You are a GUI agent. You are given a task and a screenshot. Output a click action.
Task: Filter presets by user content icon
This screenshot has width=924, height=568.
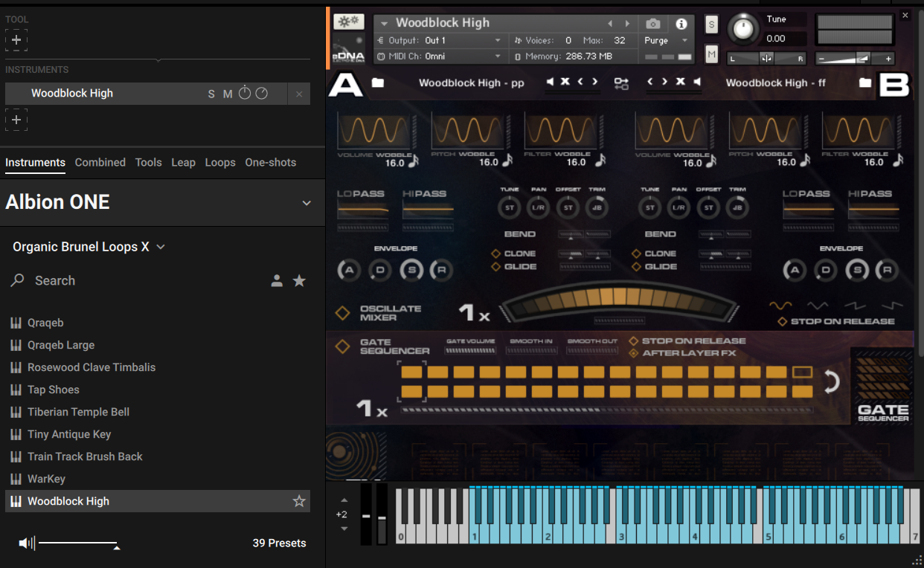click(x=277, y=281)
